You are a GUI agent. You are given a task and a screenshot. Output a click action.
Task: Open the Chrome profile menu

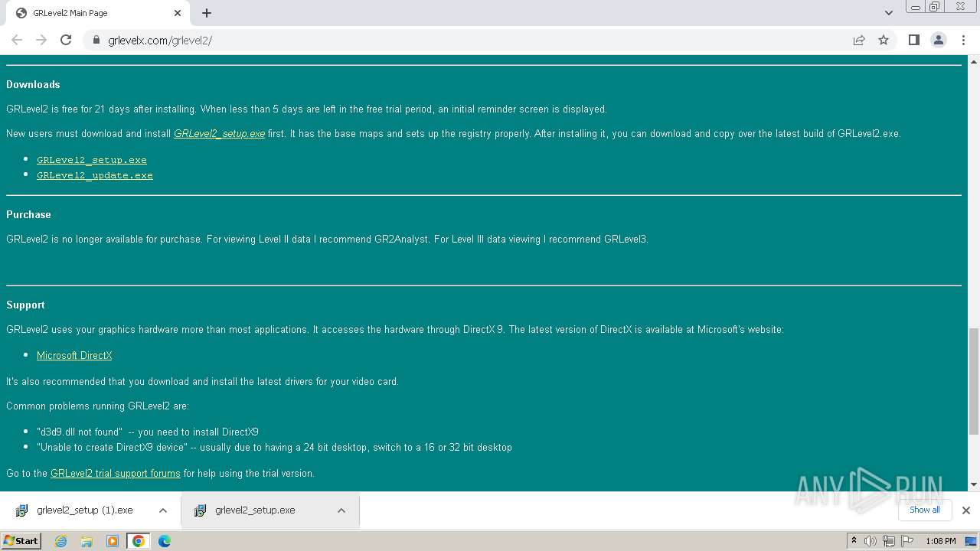pos(938,40)
